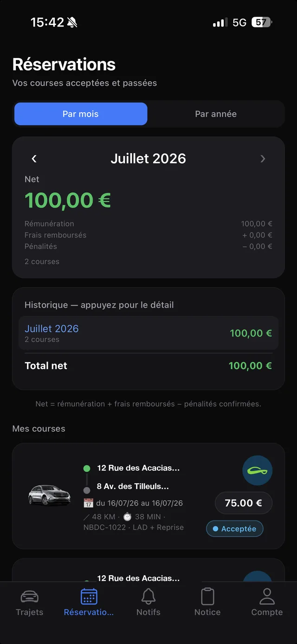Tap the 75.00 € price pill
Screen dimensions: 297x644
[244, 503]
